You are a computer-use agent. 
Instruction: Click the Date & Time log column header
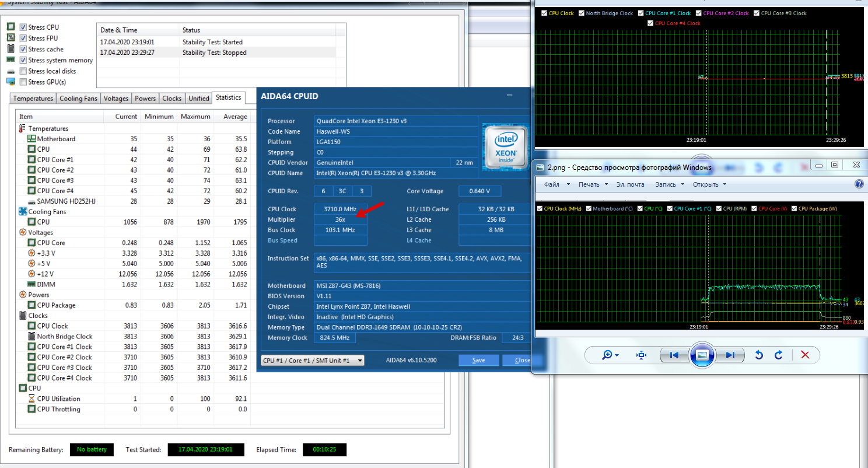tap(138, 30)
